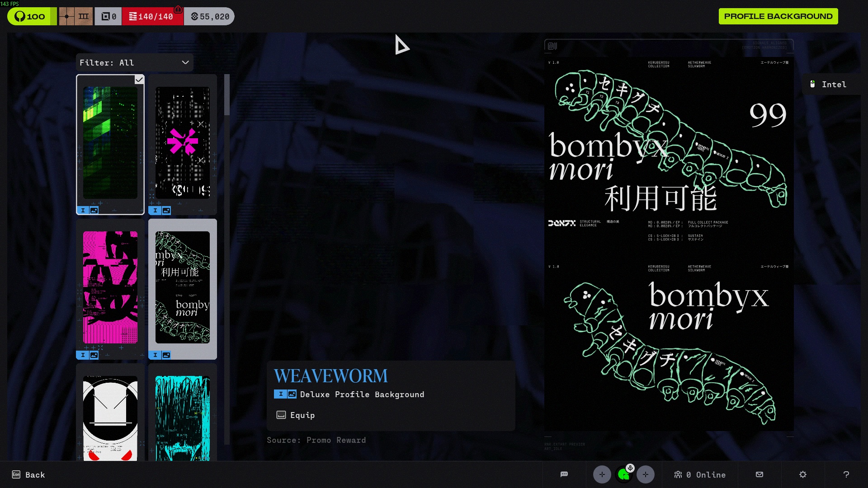The height and width of the screenshot is (488, 868).
Task: Toggle checkmark on green glitch background
Action: (139, 80)
